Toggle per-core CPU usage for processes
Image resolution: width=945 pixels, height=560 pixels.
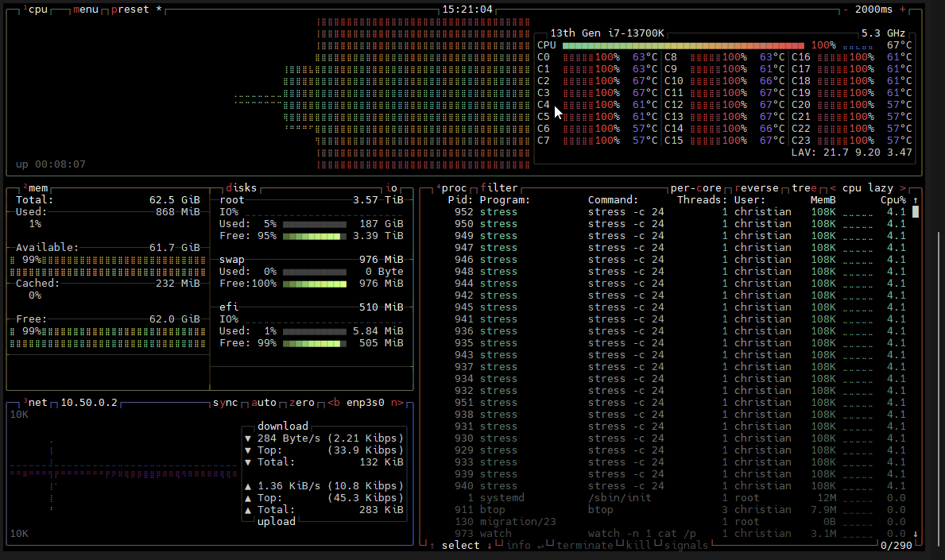pyautogui.click(x=695, y=188)
